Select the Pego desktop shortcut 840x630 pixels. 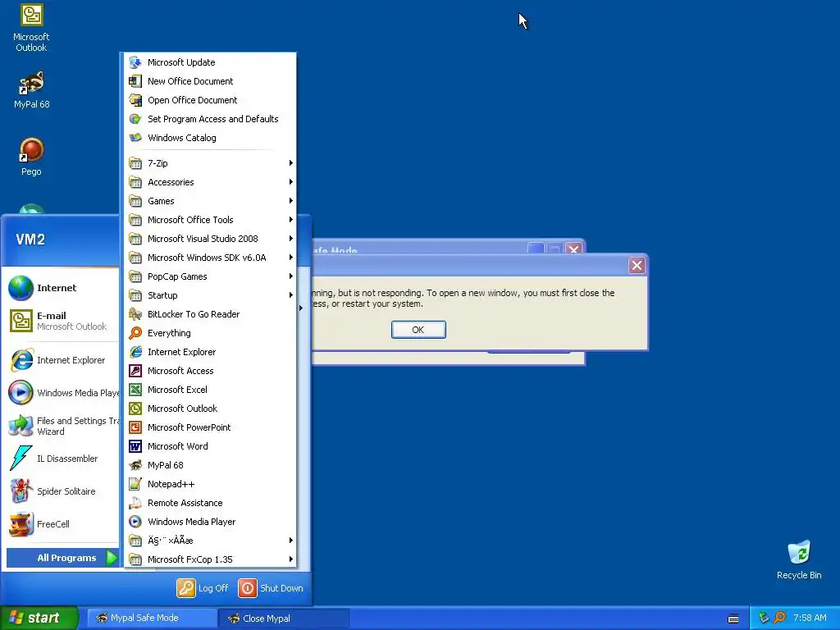tap(31, 157)
